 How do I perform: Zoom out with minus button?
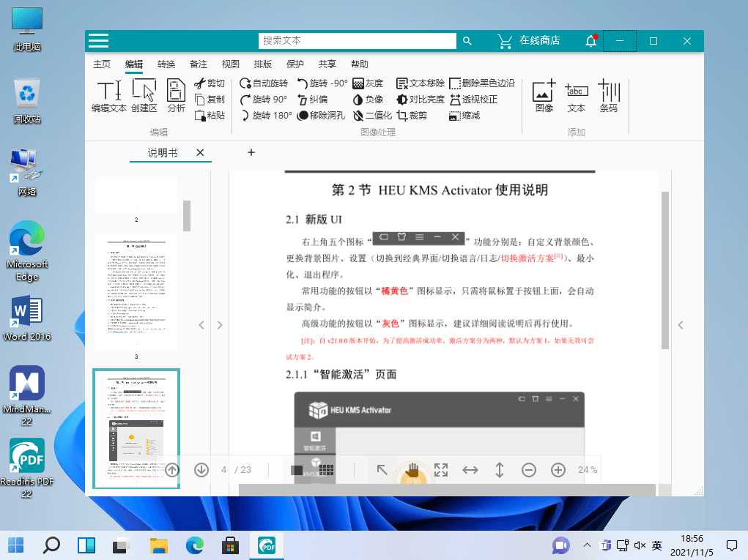point(528,470)
